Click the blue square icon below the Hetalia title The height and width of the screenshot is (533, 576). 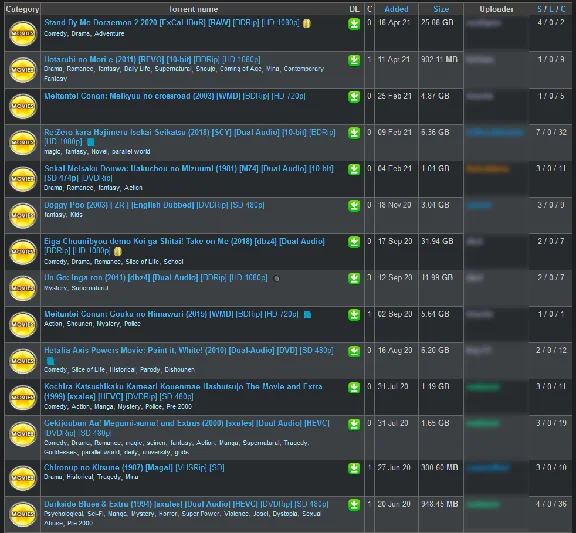coord(51,361)
